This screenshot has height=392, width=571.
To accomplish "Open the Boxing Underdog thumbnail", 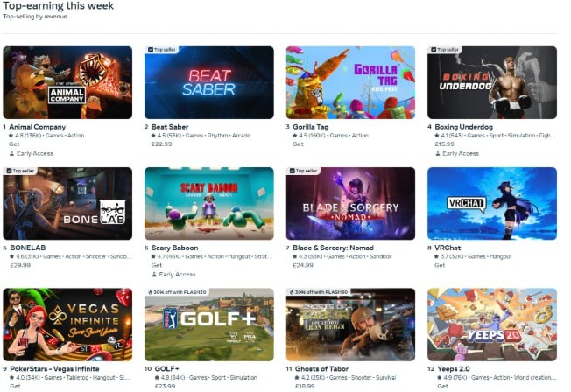I will pyautogui.click(x=492, y=82).
